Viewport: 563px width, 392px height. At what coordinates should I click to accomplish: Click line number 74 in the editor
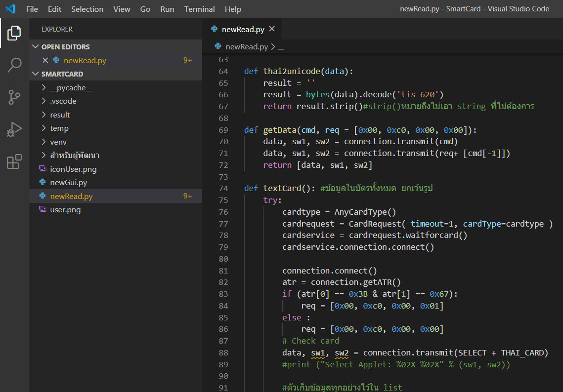pyautogui.click(x=223, y=188)
